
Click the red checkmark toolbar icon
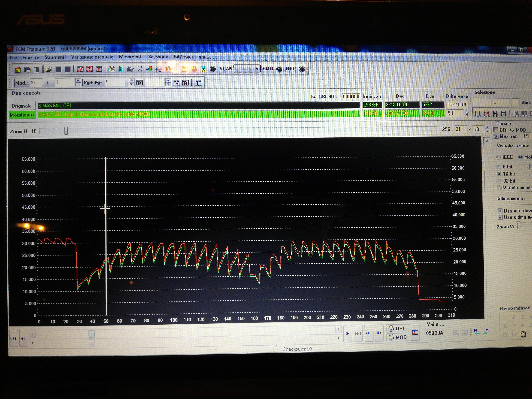point(80,69)
